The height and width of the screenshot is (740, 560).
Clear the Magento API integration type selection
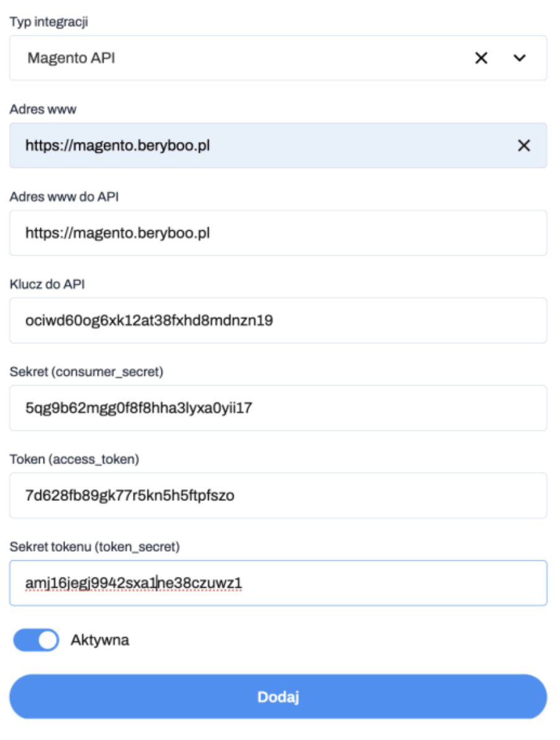point(481,58)
